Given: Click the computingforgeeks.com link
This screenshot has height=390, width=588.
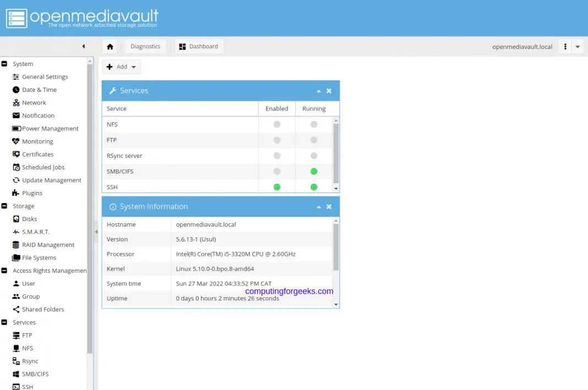Looking at the screenshot, I should (289, 291).
